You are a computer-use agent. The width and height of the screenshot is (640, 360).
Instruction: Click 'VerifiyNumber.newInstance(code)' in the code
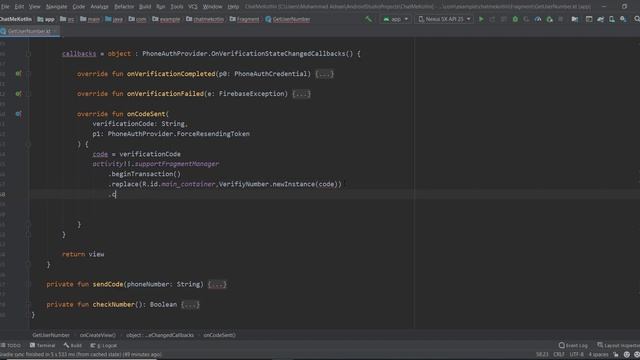pyautogui.click(x=280, y=184)
